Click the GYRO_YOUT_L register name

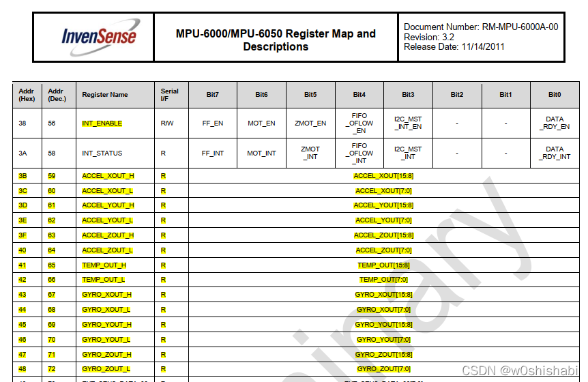pos(106,340)
